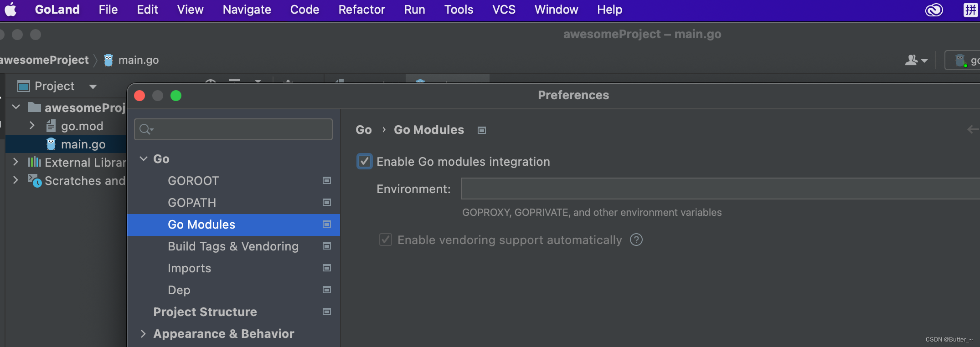Open search options magnifier in Preferences

[x=146, y=129]
